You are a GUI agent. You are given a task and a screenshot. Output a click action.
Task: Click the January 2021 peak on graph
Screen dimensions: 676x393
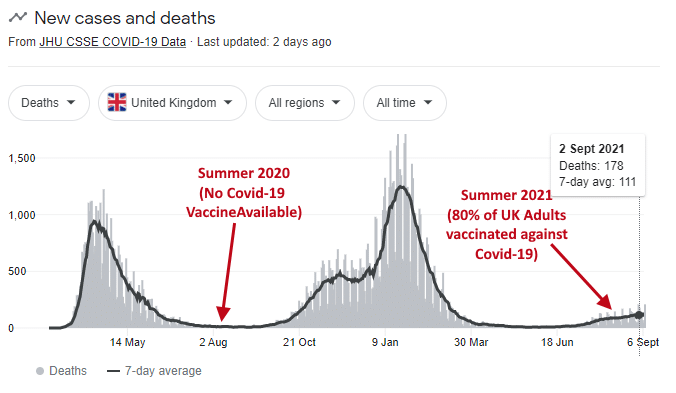click(401, 187)
